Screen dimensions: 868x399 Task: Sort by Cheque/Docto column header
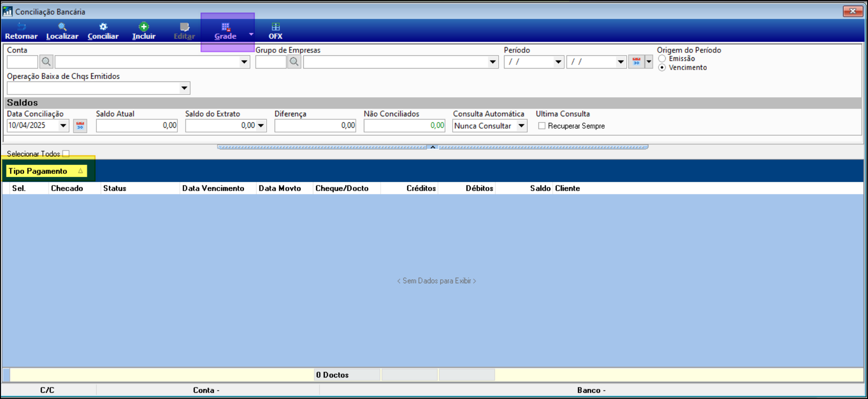(347, 188)
